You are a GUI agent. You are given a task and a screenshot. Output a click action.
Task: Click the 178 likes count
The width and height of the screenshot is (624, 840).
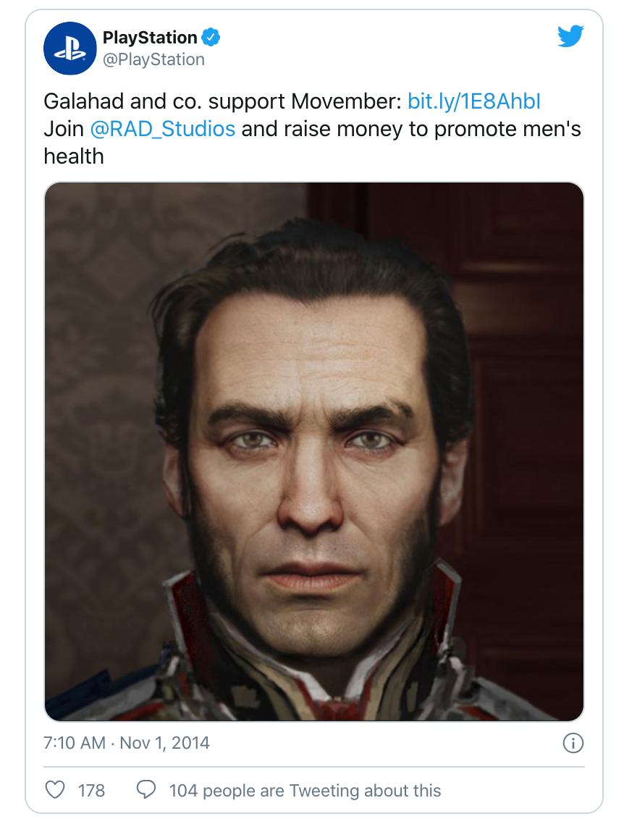pyautogui.click(x=91, y=790)
